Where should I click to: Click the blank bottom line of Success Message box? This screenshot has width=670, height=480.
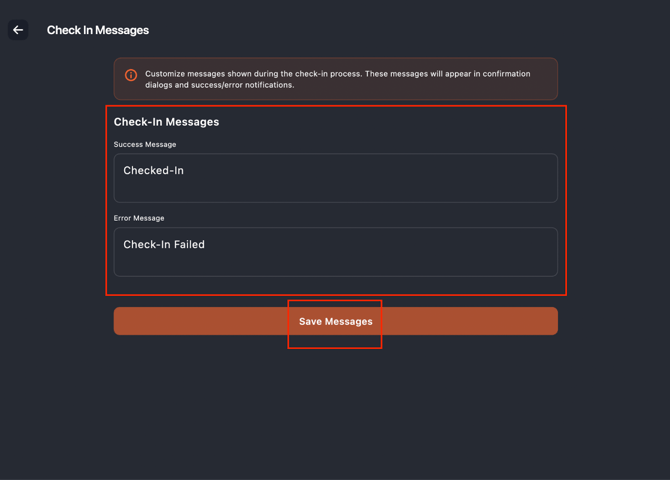tap(335, 192)
